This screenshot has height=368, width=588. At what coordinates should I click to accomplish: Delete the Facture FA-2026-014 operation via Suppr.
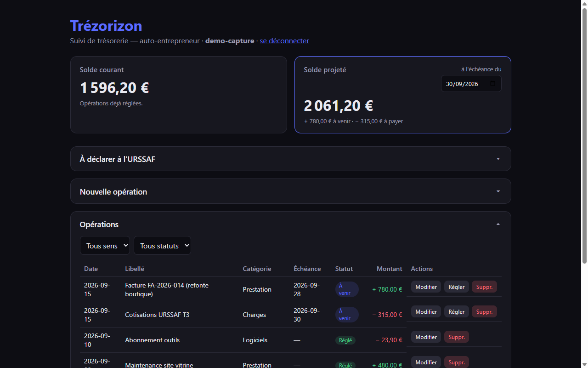point(484,287)
